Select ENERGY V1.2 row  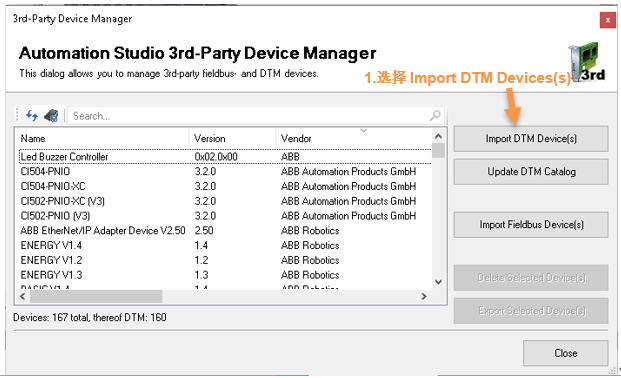coord(225,260)
